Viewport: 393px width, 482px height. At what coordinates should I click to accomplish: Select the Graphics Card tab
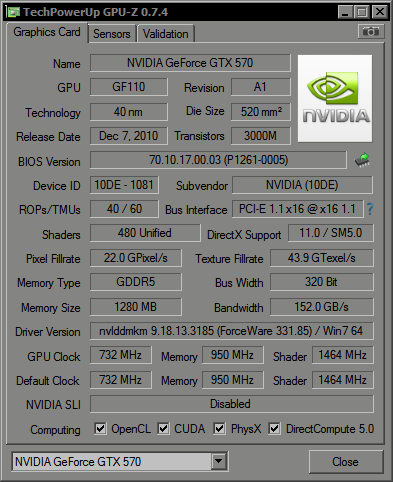[x=47, y=32]
